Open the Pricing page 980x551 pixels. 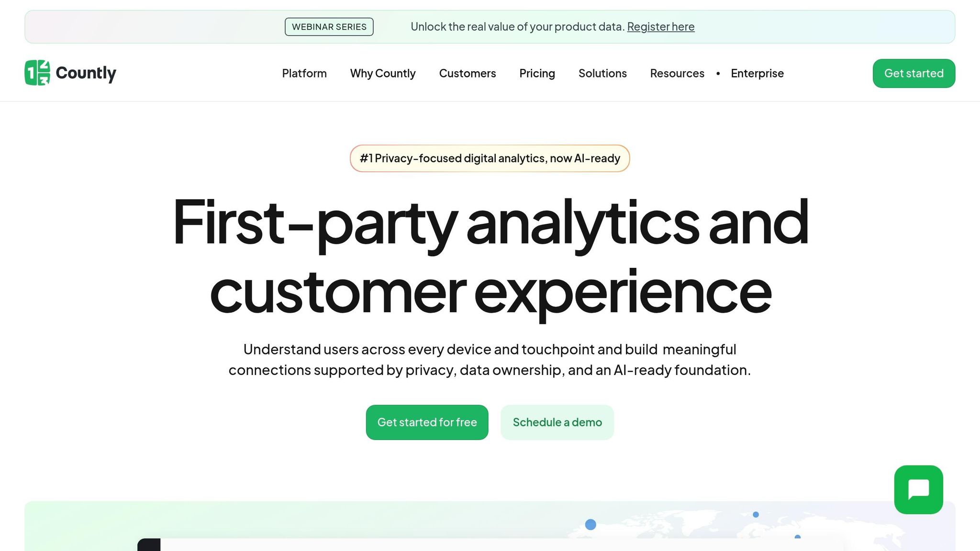pyautogui.click(x=537, y=73)
